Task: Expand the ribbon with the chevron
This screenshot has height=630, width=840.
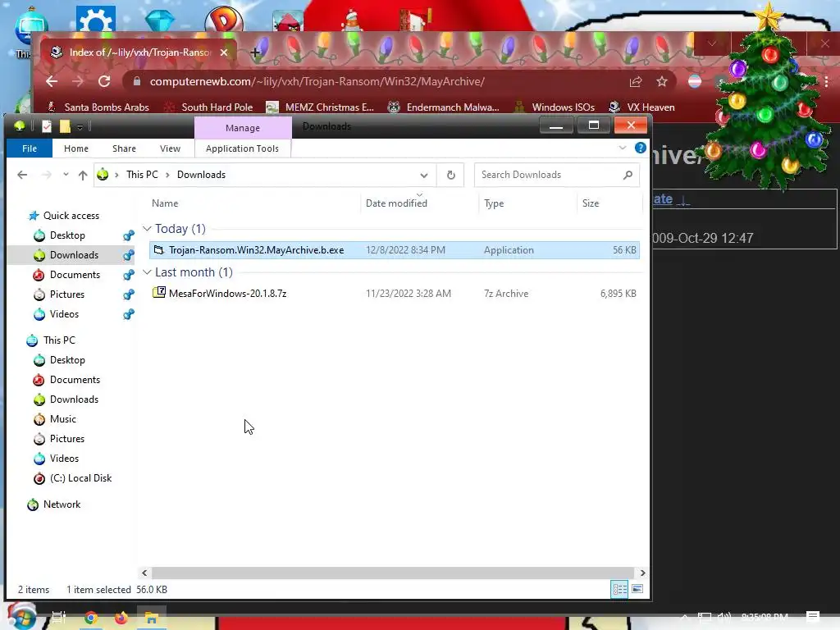Action: pos(623,148)
